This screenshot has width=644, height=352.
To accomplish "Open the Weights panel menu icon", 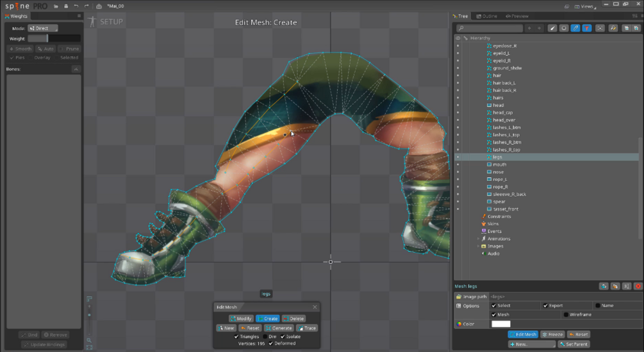I will tap(79, 16).
